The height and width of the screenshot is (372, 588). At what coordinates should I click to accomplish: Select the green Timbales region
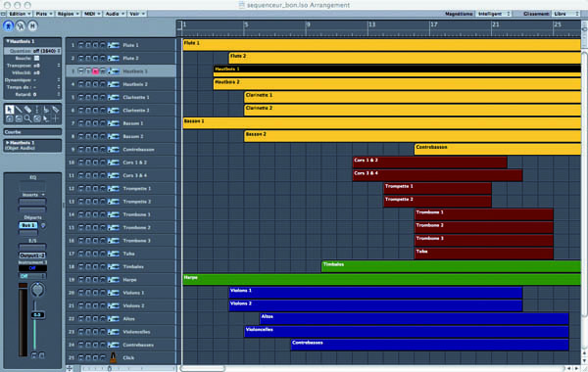(x=451, y=266)
